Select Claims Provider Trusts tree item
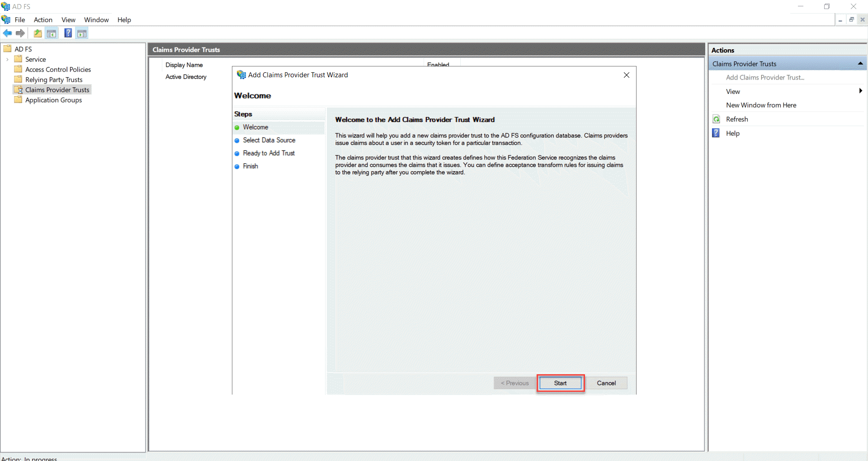Image resolution: width=868 pixels, height=461 pixels. [x=57, y=90]
